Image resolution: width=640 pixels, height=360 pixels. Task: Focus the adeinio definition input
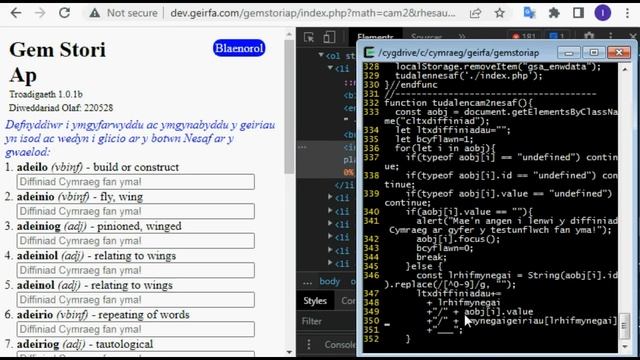click(x=136, y=211)
